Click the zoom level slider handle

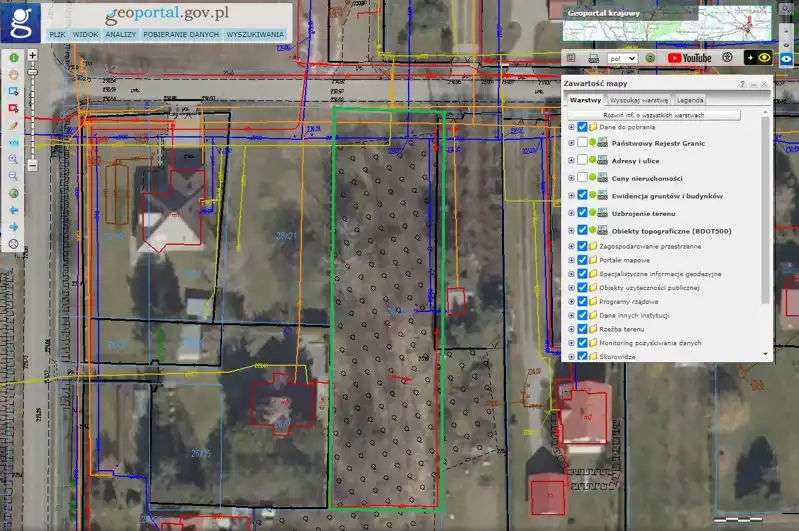[32, 72]
